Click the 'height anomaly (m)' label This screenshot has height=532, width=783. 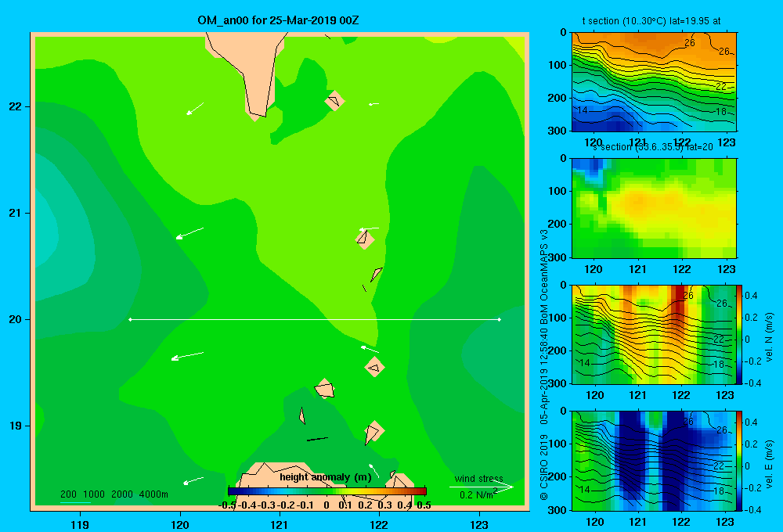coord(326,477)
